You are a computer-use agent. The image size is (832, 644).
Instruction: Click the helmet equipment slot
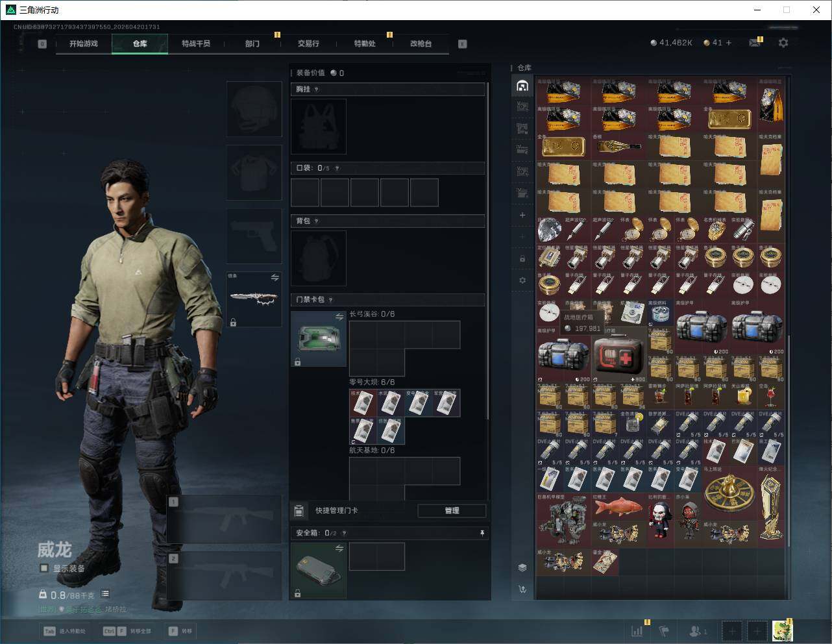coord(254,109)
